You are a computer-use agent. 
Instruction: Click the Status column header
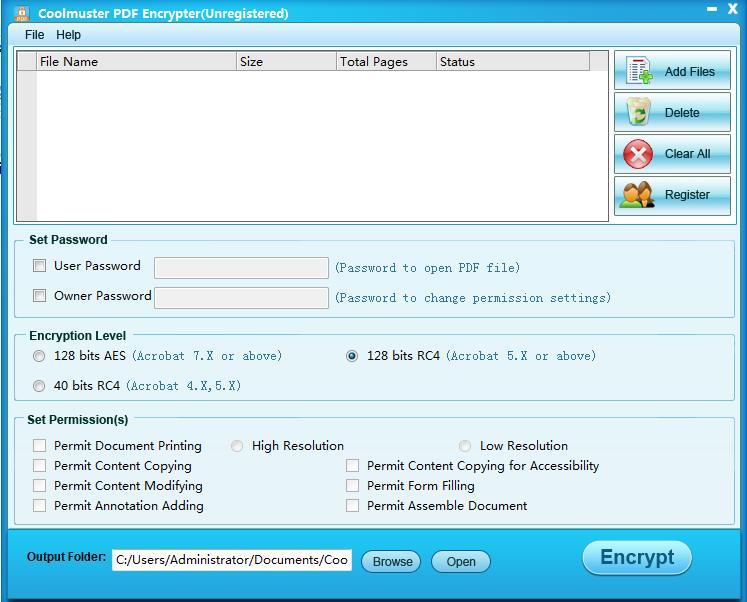(513, 61)
